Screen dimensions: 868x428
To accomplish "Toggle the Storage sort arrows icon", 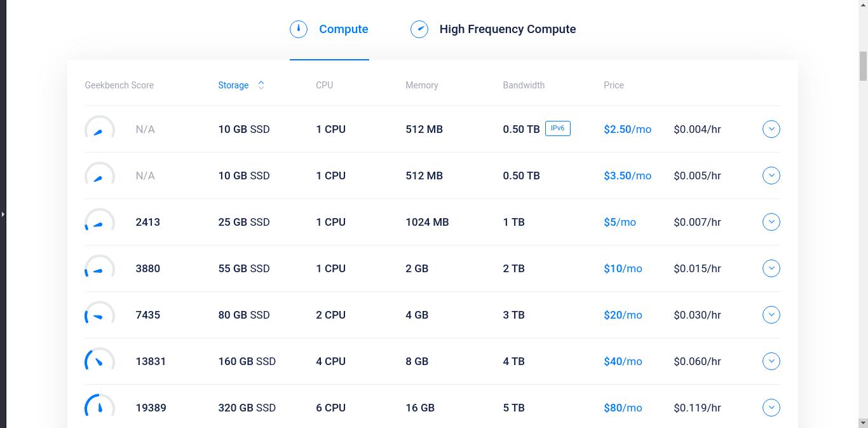I will tap(261, 85).
